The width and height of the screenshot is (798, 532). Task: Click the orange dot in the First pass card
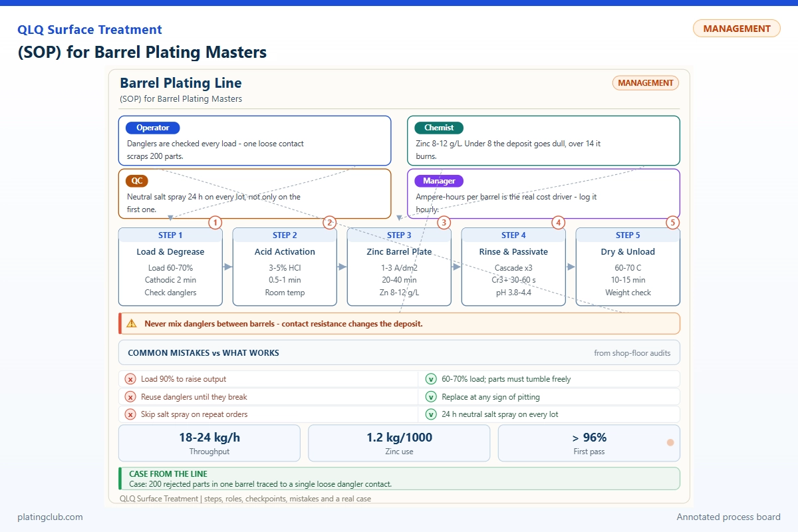670,442
